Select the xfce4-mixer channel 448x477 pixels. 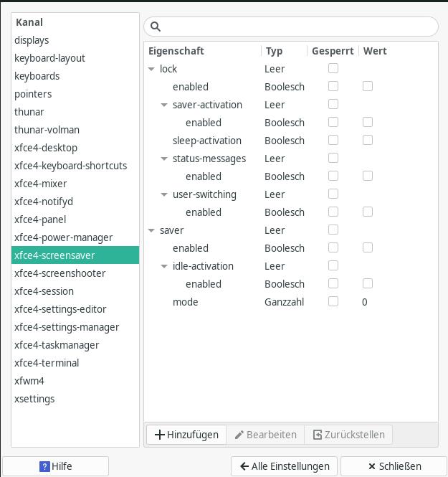point(75,184)
